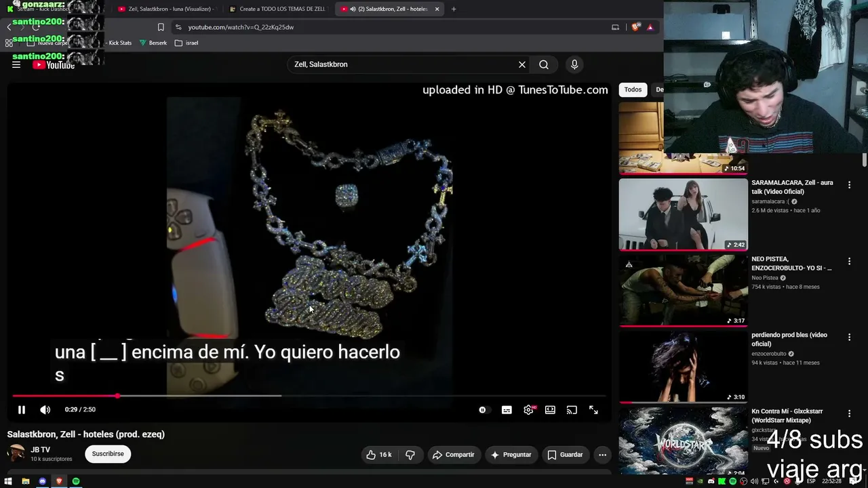Open perdiendo prod bles video title
The width and height of the screenshot is (868, 488).
pos(789,340)
